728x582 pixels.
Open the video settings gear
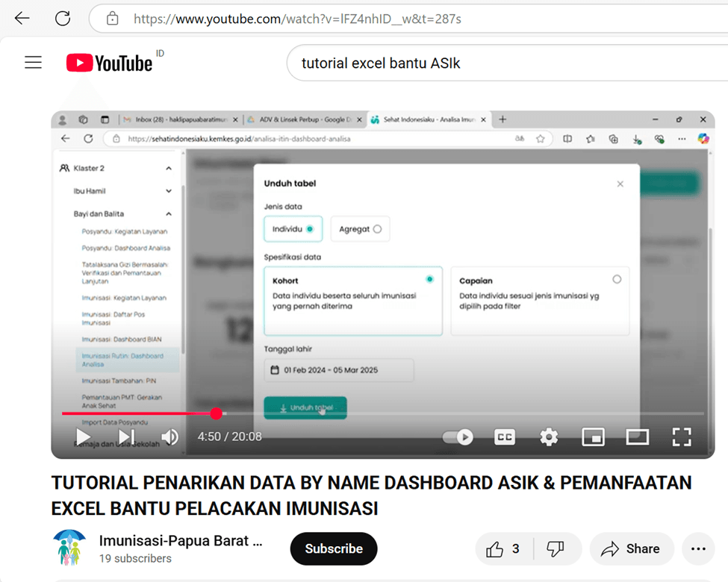549,436
